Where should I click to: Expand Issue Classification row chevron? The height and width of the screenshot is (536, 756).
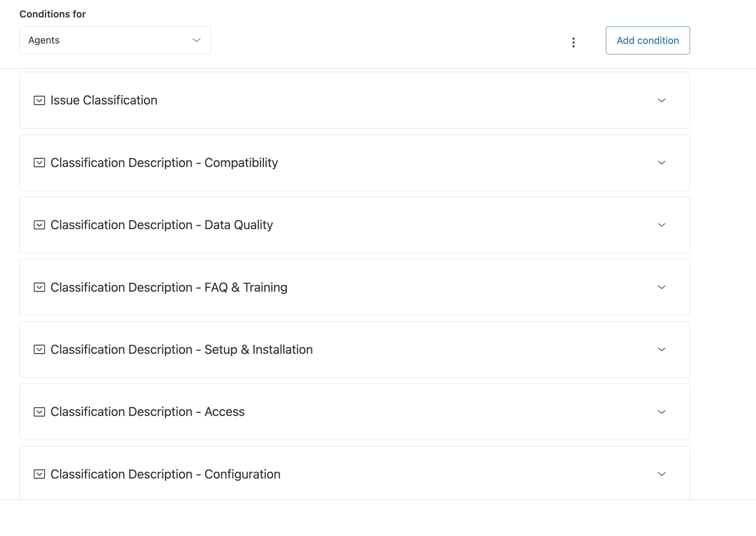(662, 100)
